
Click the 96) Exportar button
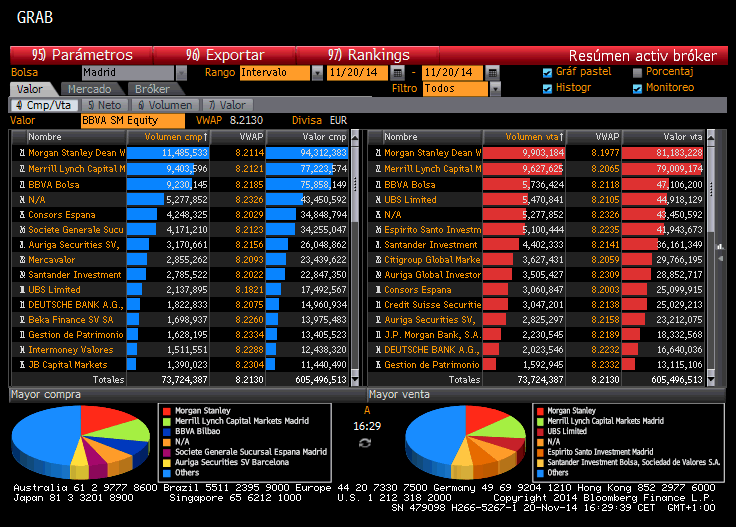pos(225,55)
